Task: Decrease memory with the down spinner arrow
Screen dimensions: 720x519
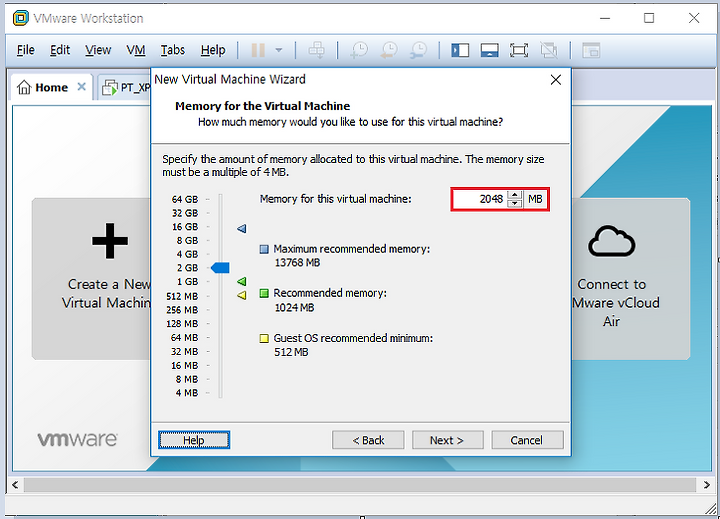Action: coord(515,203)
